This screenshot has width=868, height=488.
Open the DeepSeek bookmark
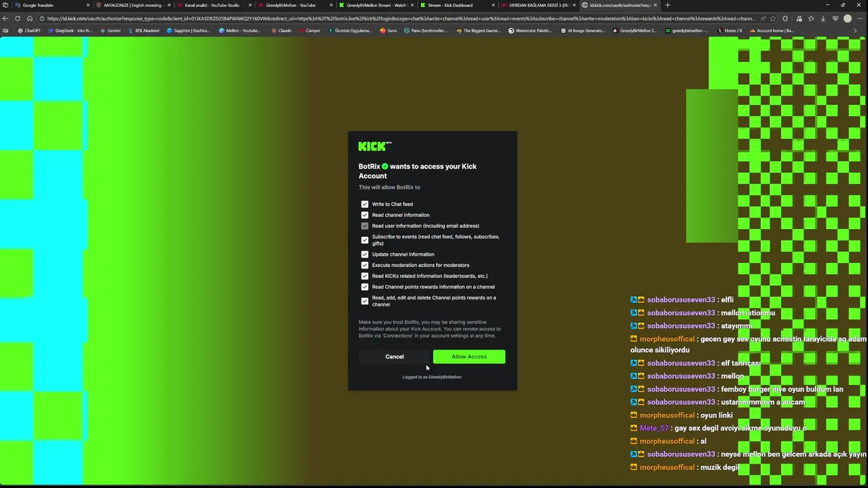tap(70, 30)
